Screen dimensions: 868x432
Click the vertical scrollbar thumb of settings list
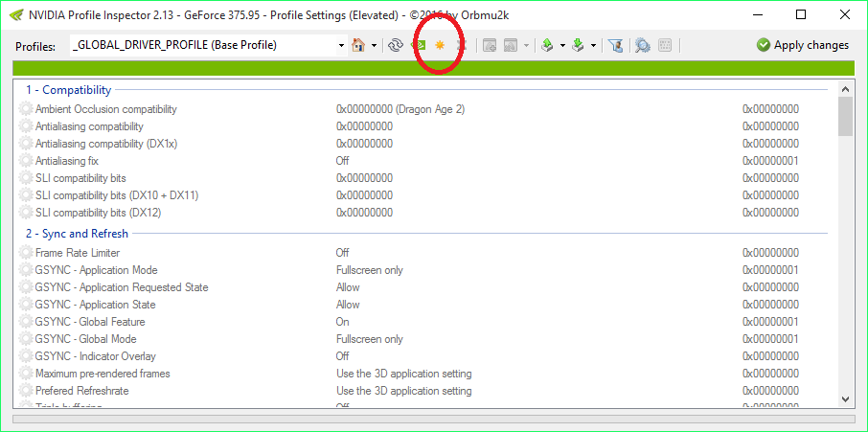[845, 116]
